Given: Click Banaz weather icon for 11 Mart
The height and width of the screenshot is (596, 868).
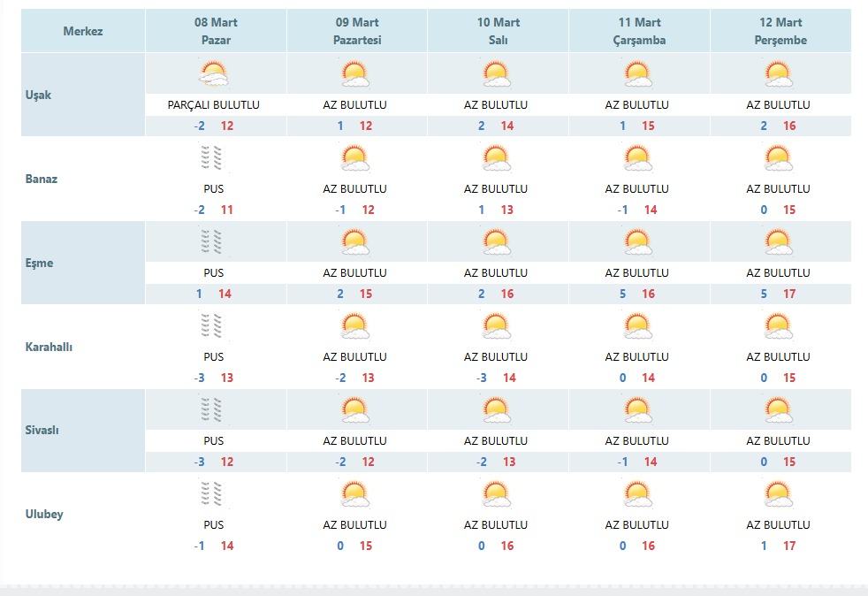Looking at the screenshot, I should (637, 158).
